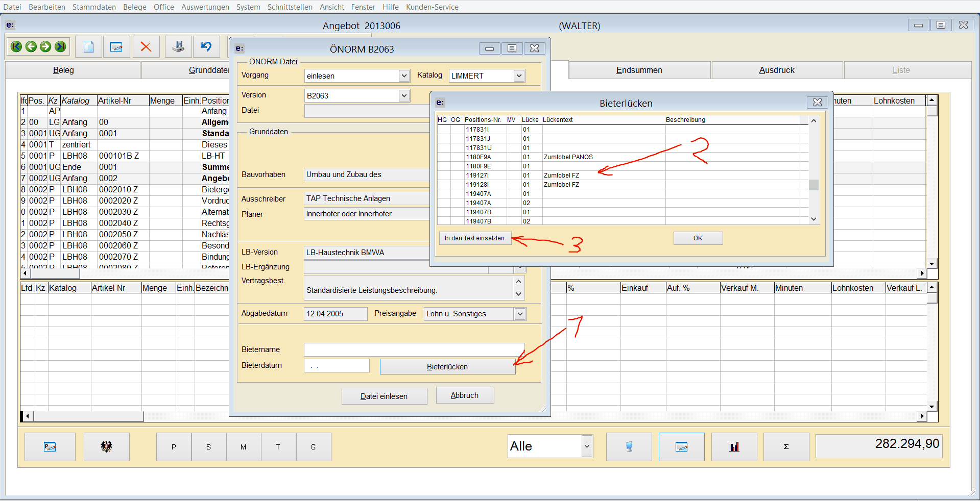Image resolution: width=980 pixels, height=501 pixels.
Task: Click the blue cup icon button
Action: (x=629, y=447)
